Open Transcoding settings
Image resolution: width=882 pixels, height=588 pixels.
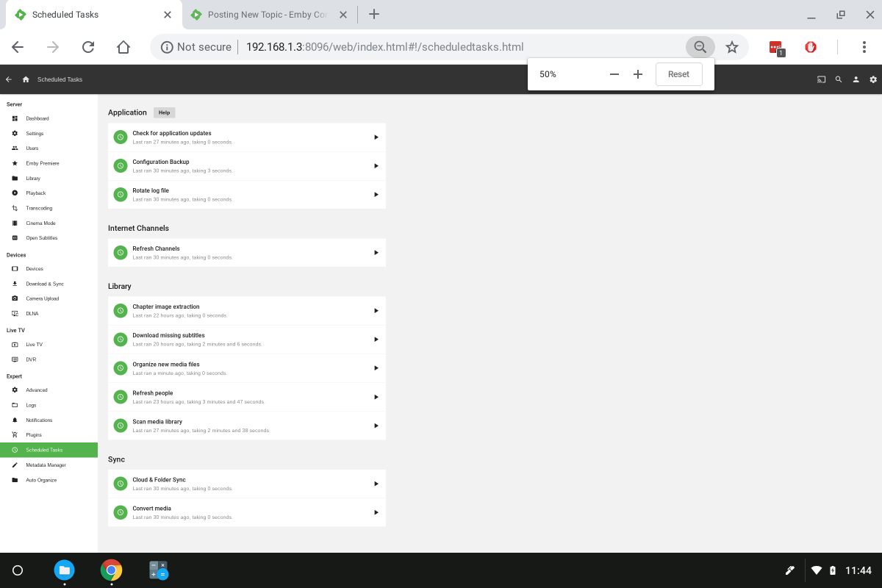tap(49, 208)
